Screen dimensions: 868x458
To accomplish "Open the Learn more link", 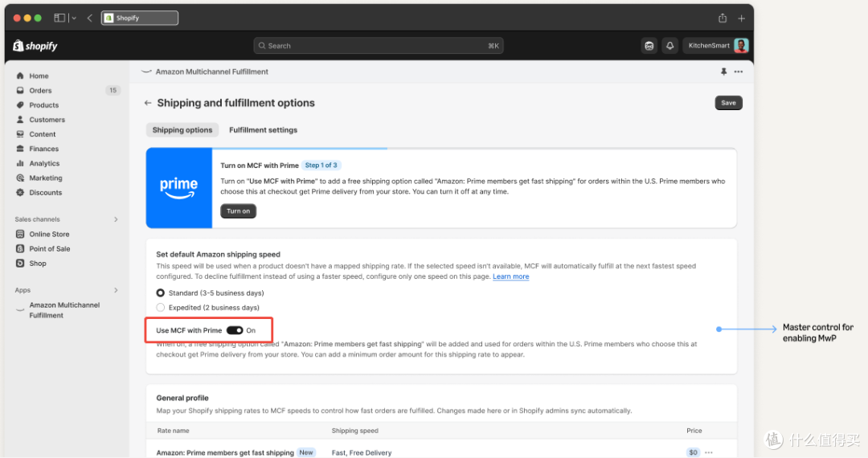I will pos(511,276).
